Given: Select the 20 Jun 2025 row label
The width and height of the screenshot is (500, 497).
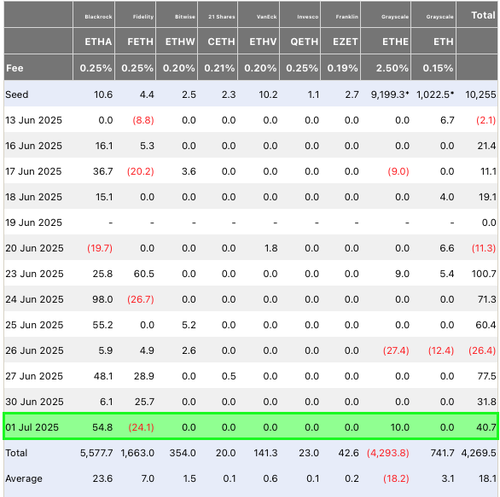Looking at the screenshot, I should (34, 248).
